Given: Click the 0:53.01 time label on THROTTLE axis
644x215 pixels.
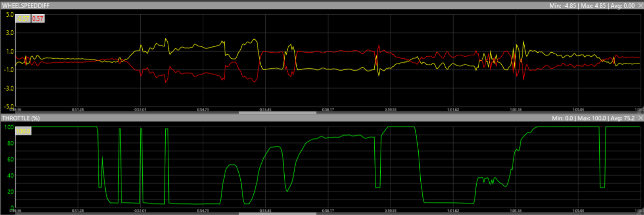Looking at the screenshot, I should (x=140, y=210).
